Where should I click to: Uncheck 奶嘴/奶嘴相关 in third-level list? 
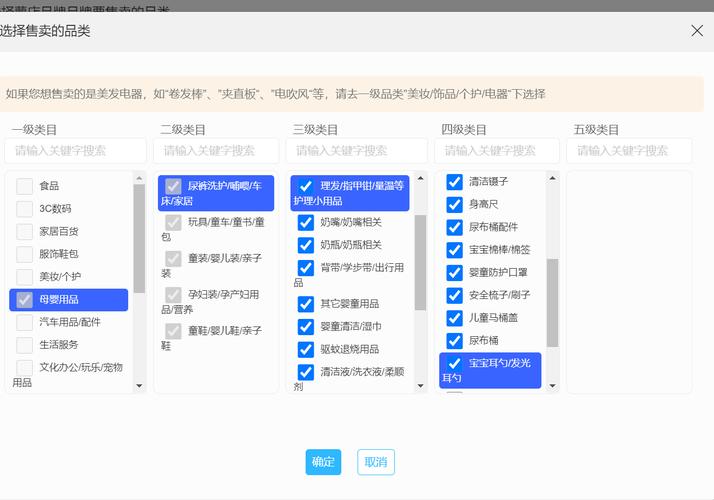[x=306, y=222]
